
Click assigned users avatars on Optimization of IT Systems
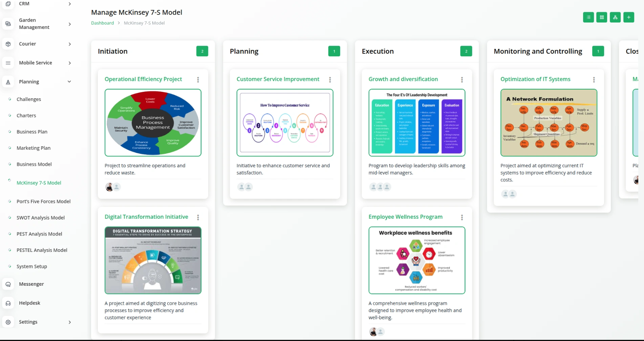click(x=509, y=194)
